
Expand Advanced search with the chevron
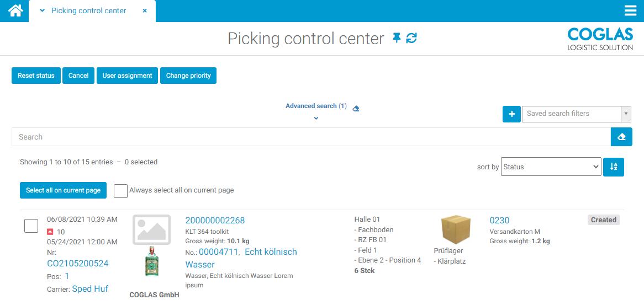click(x=316, y=118)
